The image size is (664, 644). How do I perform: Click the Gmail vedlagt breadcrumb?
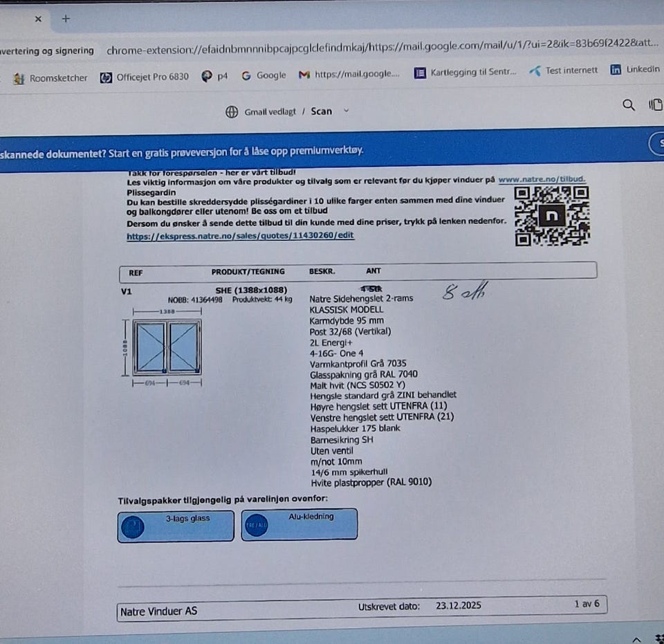270,112
